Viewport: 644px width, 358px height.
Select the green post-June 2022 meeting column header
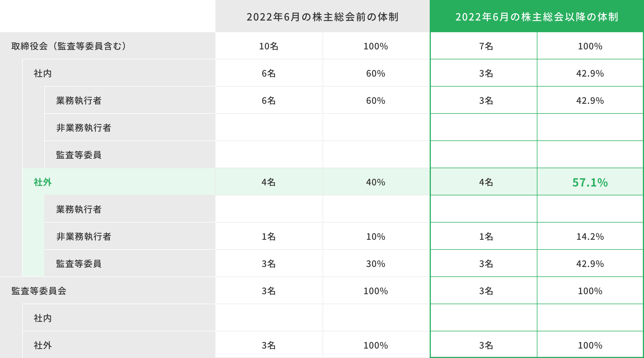537,17
